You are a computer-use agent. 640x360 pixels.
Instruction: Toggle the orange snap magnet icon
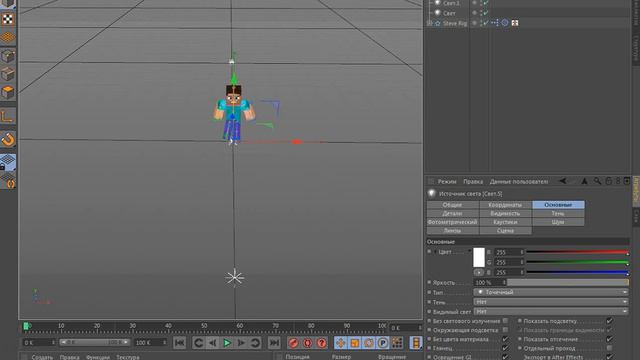tap(8, 140)
